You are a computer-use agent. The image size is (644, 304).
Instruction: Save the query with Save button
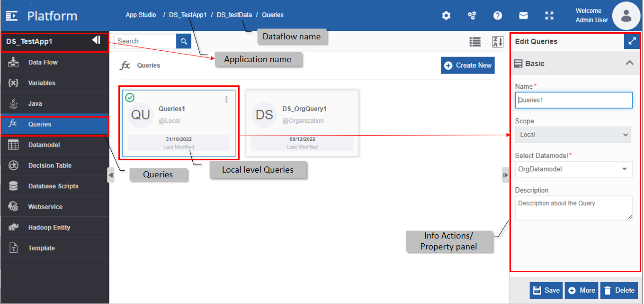546,290
